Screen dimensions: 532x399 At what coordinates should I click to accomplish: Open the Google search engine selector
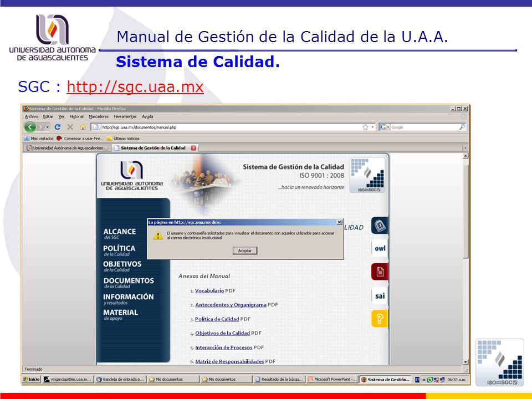[x=385, y=127]
